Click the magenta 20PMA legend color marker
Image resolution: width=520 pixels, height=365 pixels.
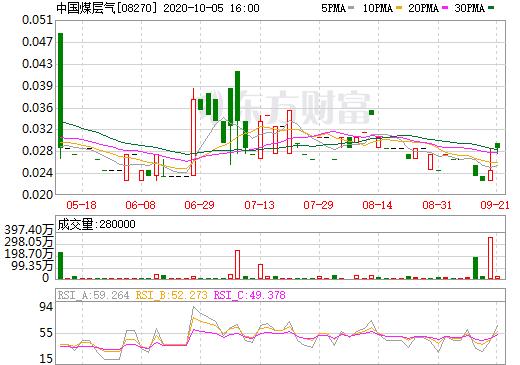pyautogui.click(x=445, y=8)
